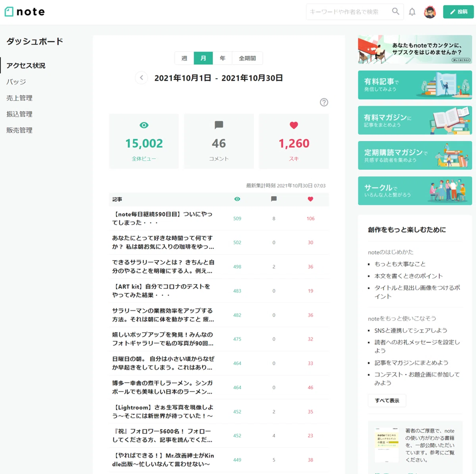Click the subscription promo banner at top right
The height and width of the screenshot is (474, 476).
(x=415, y=50)
